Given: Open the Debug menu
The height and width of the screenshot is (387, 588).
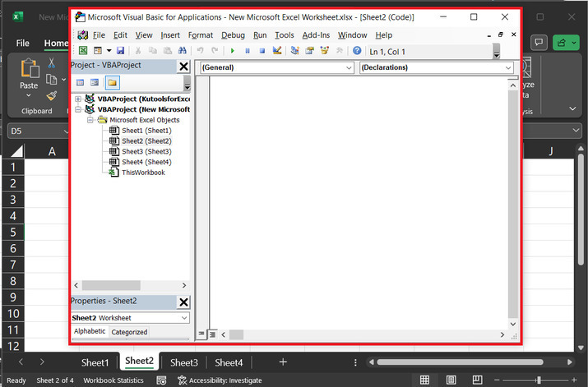Looking at the screenshot, I should pos(233,35).
